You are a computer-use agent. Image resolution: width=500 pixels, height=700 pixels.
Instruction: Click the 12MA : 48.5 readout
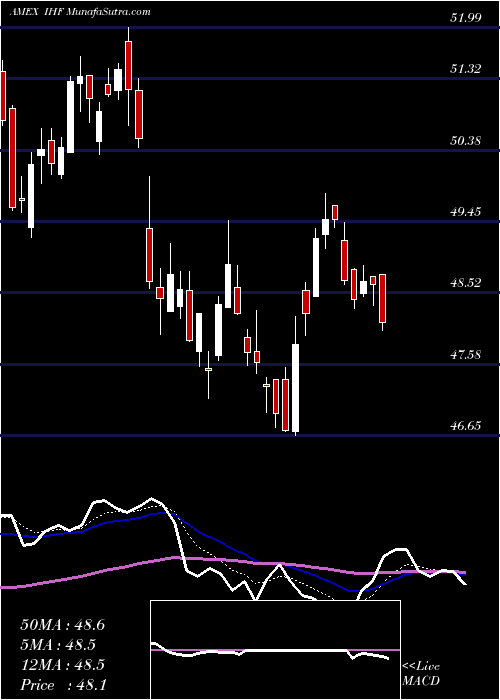pos(62,665)
